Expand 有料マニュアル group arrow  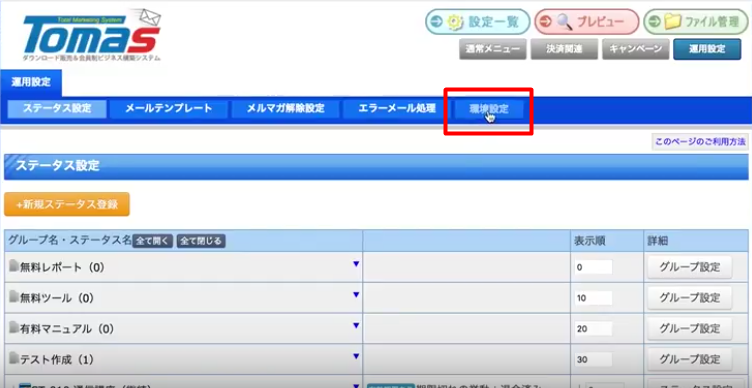tap(356, 325)
